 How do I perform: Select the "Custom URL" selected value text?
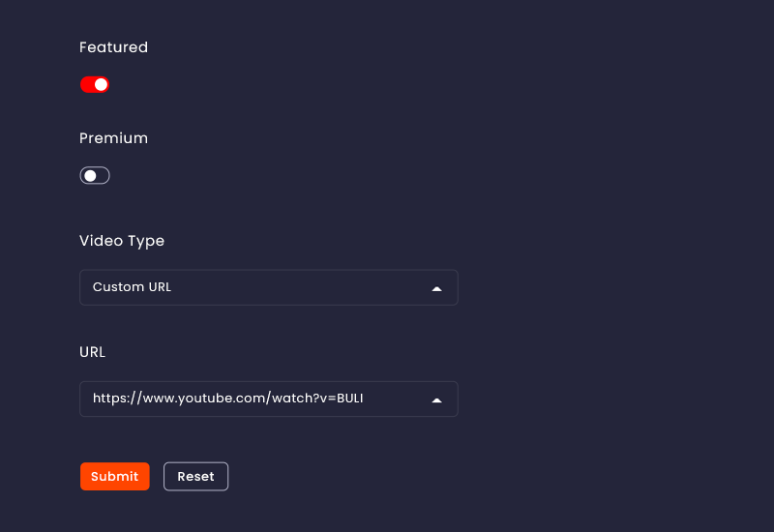click(x=132, y=287)
